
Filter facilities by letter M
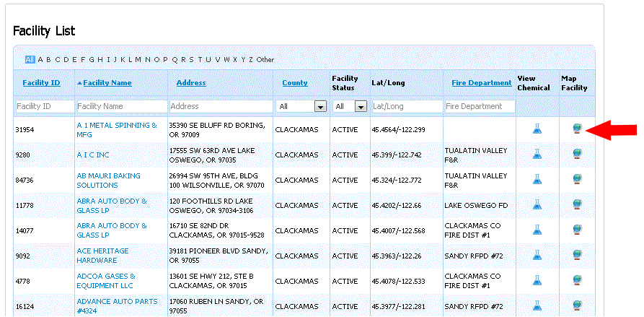(x=138, y=60)
